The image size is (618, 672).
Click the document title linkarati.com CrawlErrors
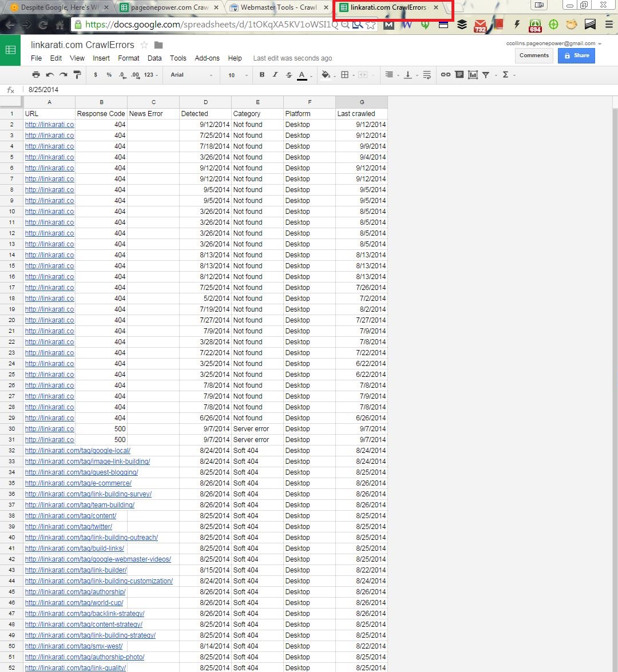coord(82,45)
